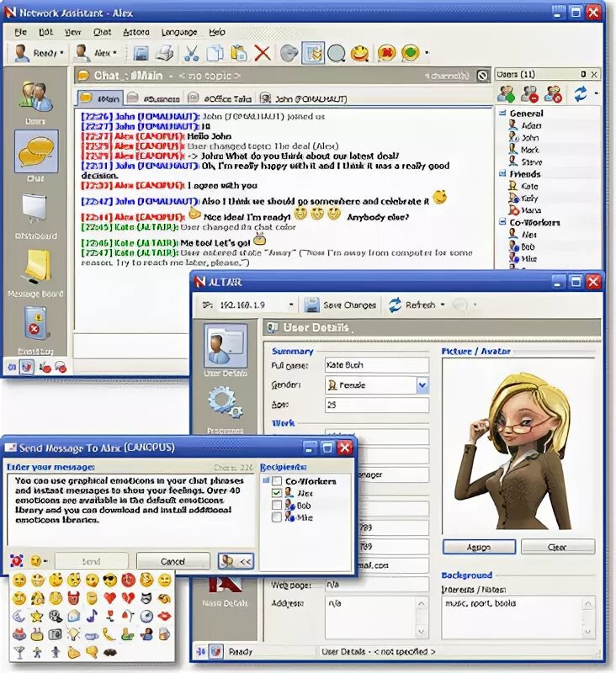
Task: Collapse the General group in Users list
Action: point(502,114)
